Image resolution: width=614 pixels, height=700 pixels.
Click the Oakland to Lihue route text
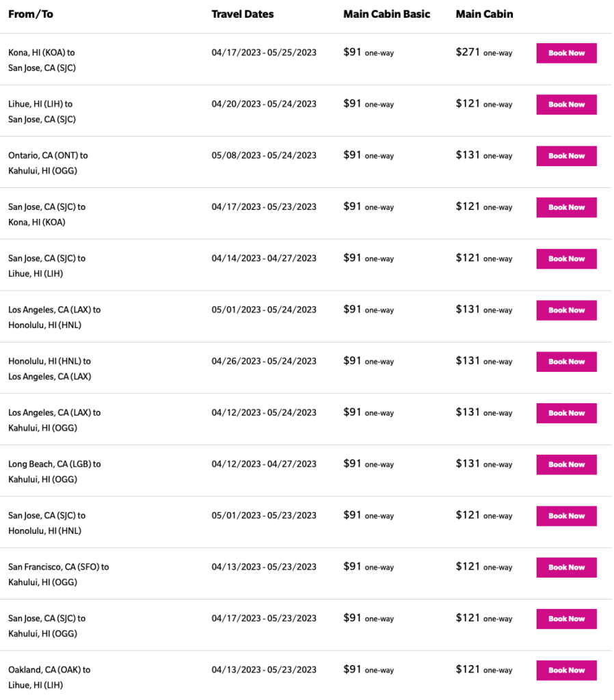(x=49, y=677)
